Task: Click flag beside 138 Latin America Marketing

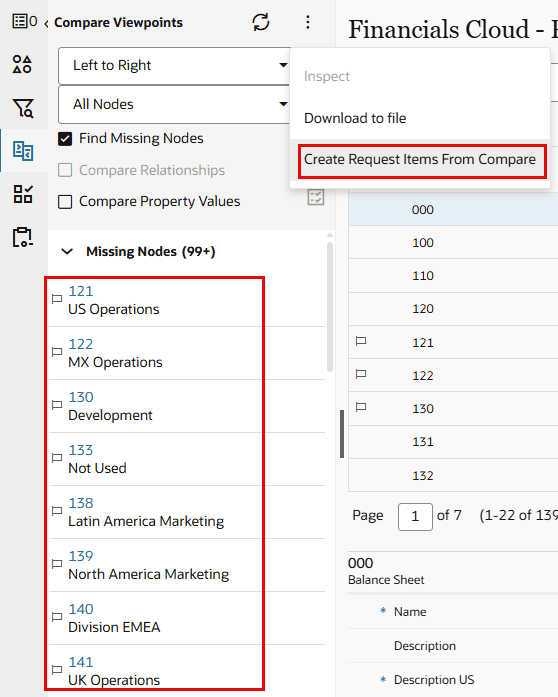Action: [x=57, y=510]
